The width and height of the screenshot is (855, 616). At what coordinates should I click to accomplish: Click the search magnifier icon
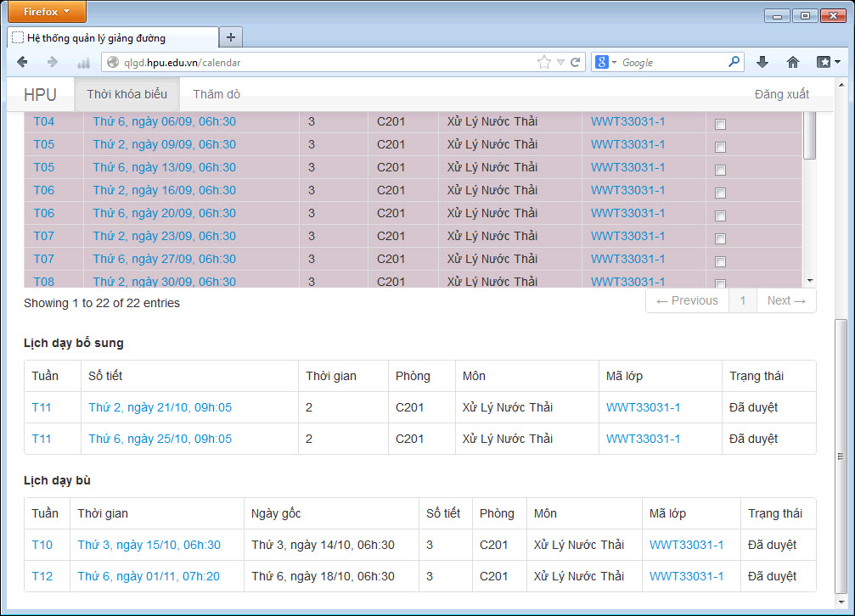tap(734, 62)
